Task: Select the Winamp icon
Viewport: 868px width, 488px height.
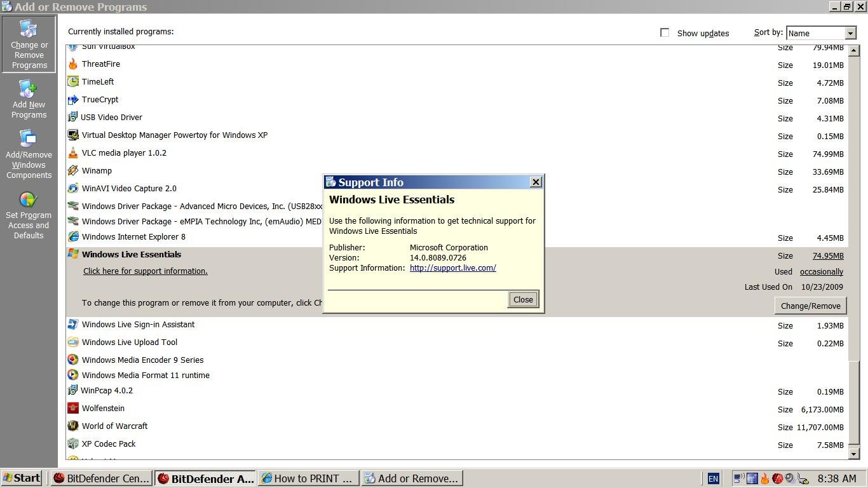Action: click(73, 171)
